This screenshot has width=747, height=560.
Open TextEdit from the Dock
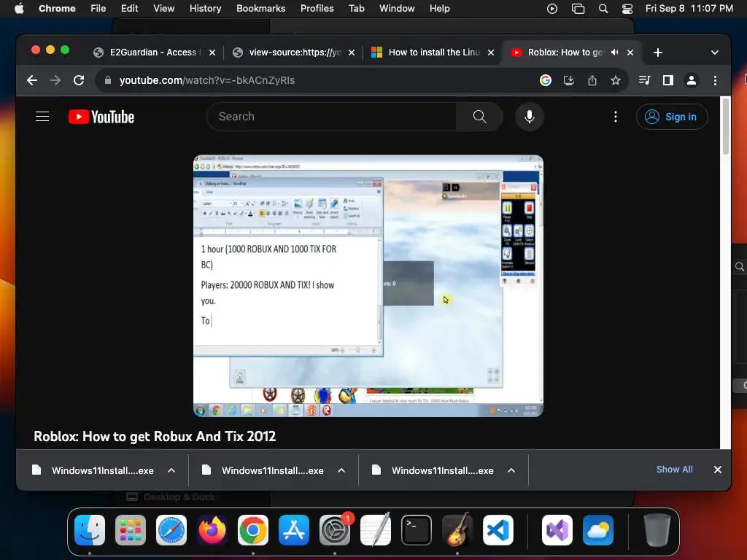point(376,530)
